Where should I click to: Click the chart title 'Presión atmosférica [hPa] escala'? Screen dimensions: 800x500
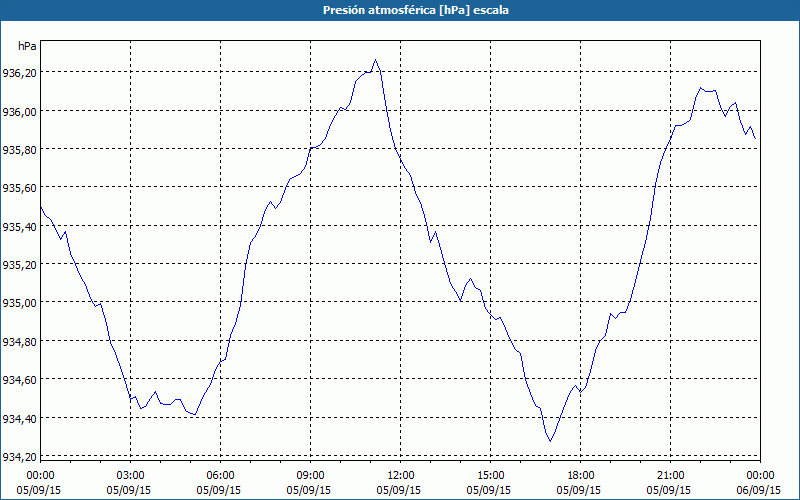[415, 10]
